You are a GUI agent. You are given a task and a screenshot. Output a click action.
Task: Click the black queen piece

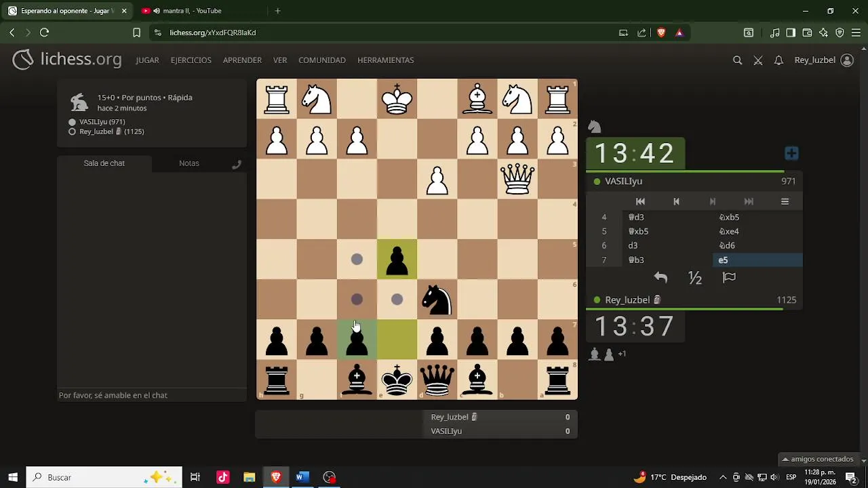pos(437,380)
